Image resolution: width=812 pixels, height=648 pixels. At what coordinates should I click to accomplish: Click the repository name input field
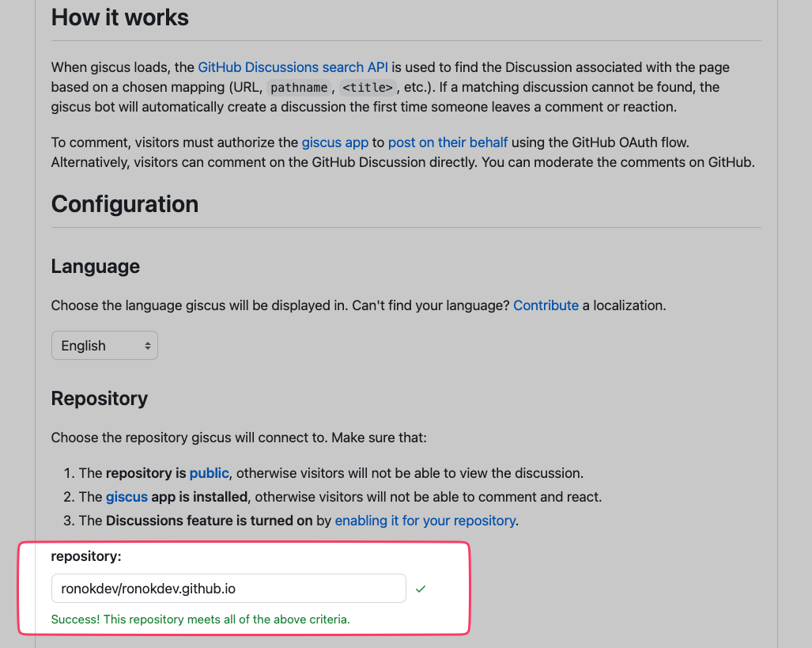click(228, 589)
